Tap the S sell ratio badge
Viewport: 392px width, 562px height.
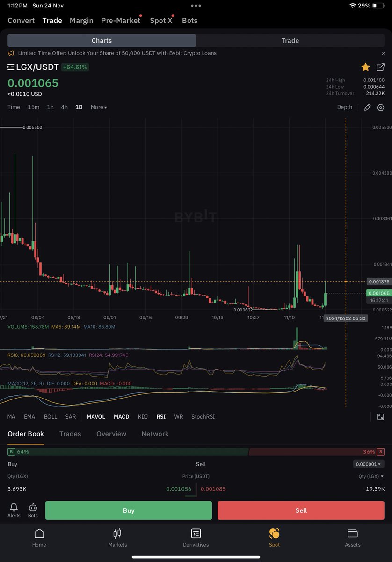(x=381, y=452)
